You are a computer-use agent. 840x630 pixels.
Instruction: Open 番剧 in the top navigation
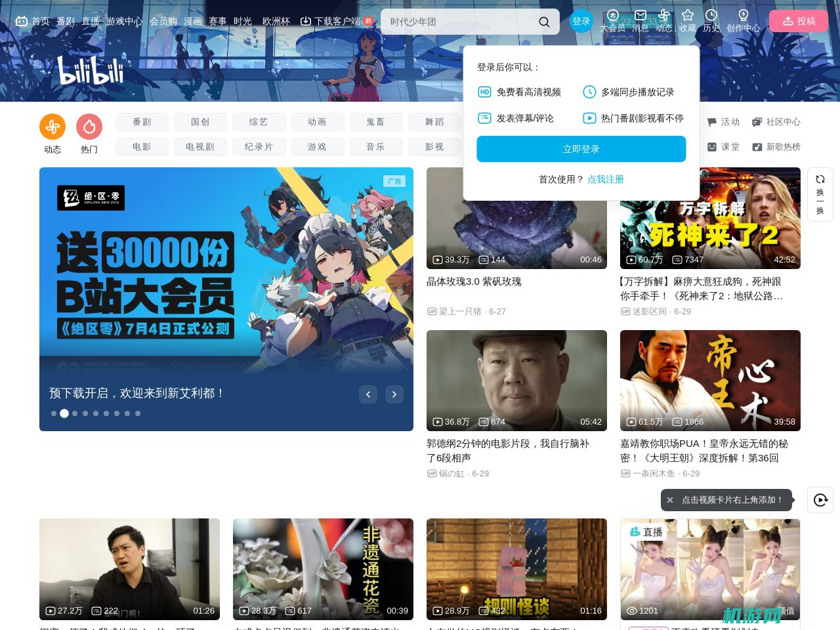(66, 21)
